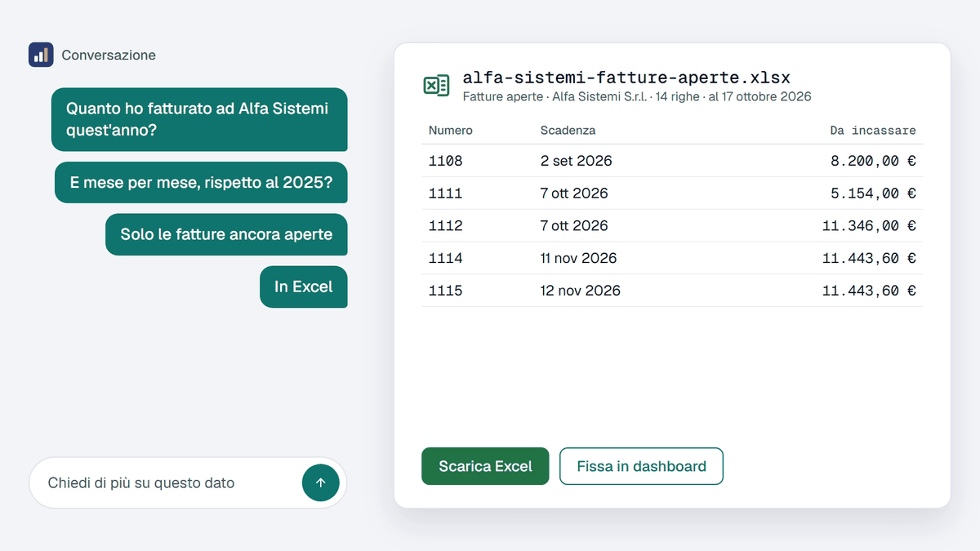Image resolution: width=980 pixels, height=551 pixels.
Task: Click the subtitle 'Fatture aperte · Alfa Sistemi S.r.l.'
Action: click(555, 96)
